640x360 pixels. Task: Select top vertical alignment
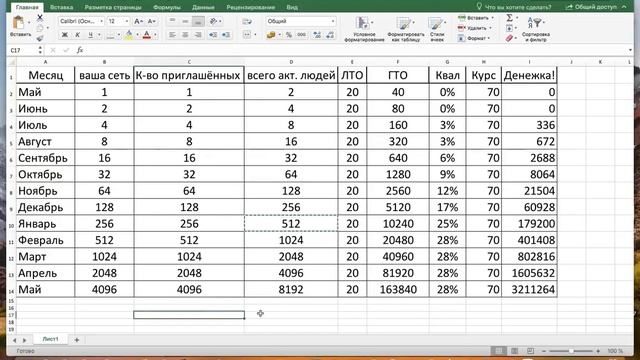coord(172,21)
